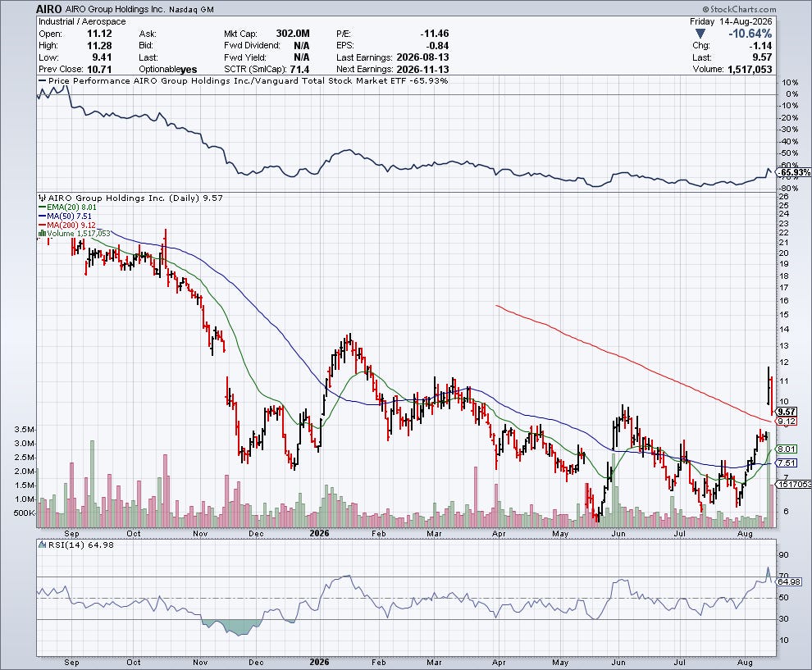Click the Price Performance legend label
The height and width of the screenshot is (670, 812).
pyautogui.click(x=243, y=80)
